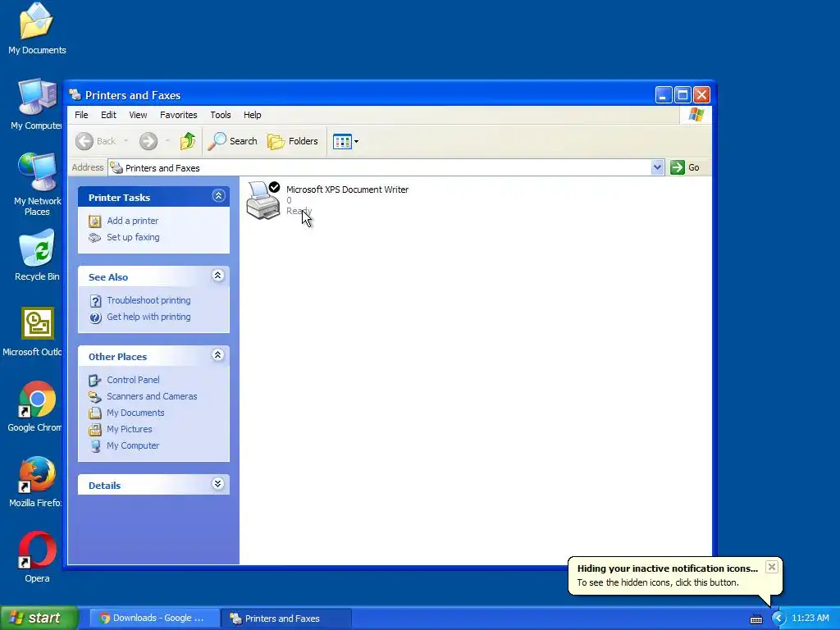Collapse the Other Places panel
840x630 pixels.
point(217,354)
